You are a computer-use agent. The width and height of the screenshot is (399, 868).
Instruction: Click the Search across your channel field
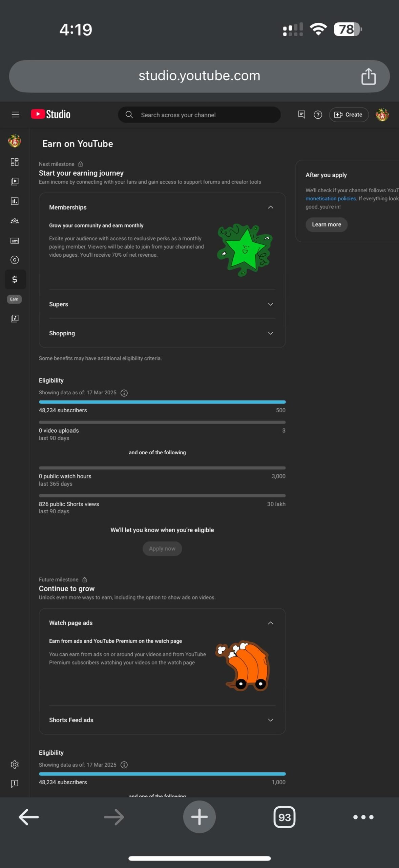(199, 115)
